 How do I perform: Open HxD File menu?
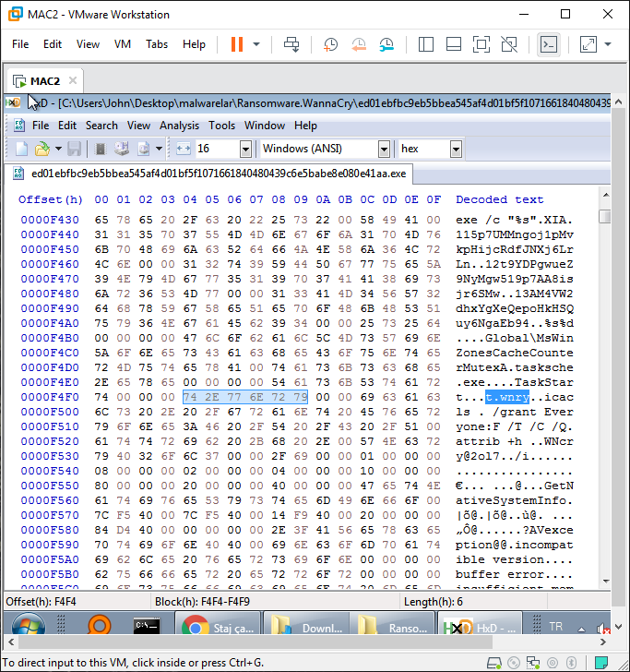[x=41, y=126]
